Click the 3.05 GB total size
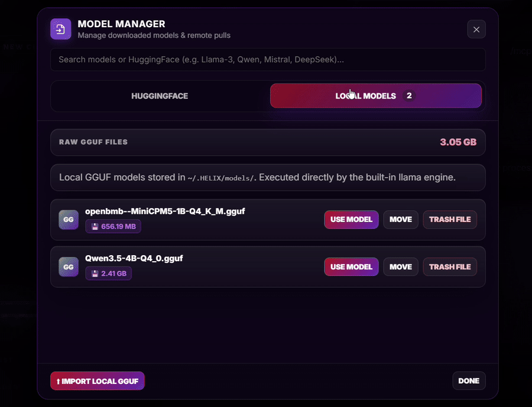This screenshot has width=532, height=407. pyautogui.click(x=458, y=142)
